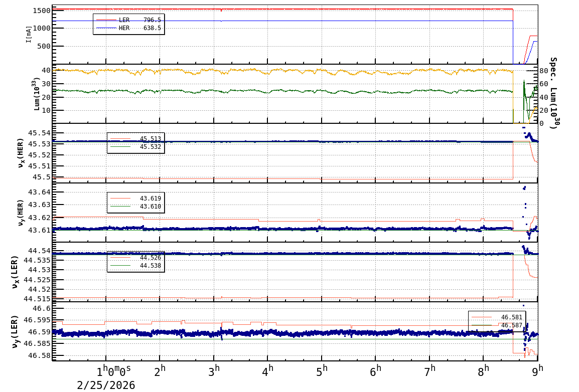Image resolution: width=579 pixels, height=392 pixels.
Task: Click the 45.54 axis tick
Action: click(x=40, y=133)
